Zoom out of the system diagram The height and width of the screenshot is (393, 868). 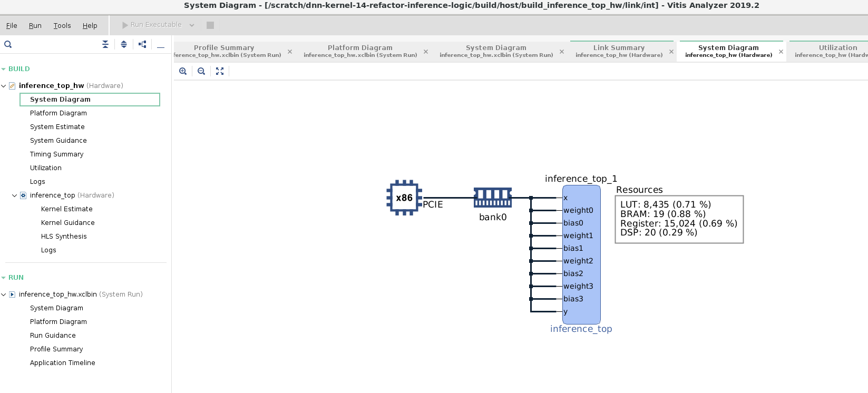(x=201, y=71)
